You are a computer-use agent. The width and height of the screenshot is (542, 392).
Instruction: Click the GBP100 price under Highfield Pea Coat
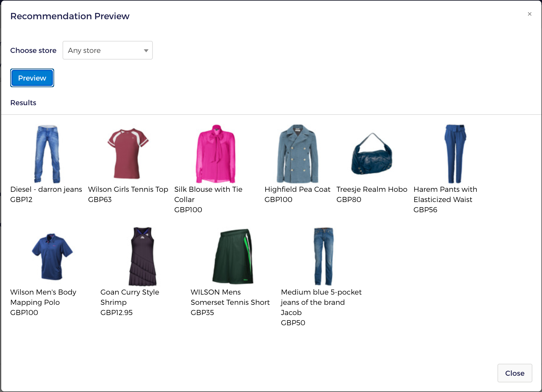click(279, 200)
